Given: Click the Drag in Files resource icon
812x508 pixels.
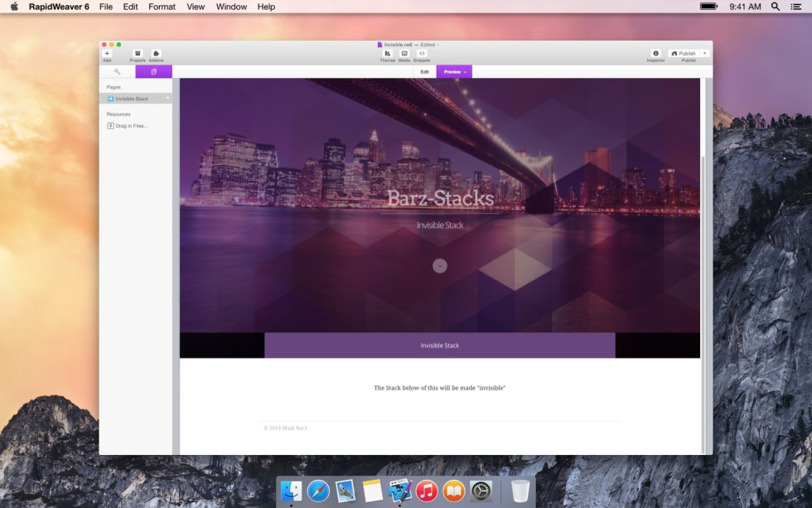Looking at the screenshot, I should [x=110, y=125].
